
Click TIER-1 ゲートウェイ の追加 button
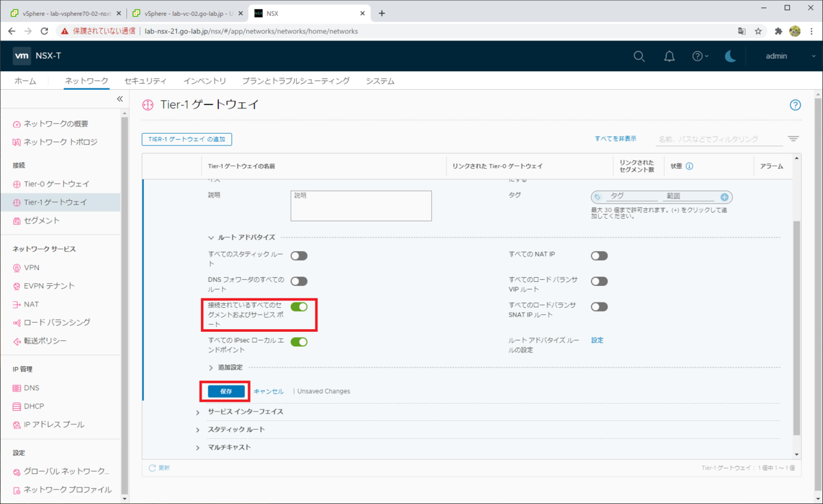[x=187, y=139]
